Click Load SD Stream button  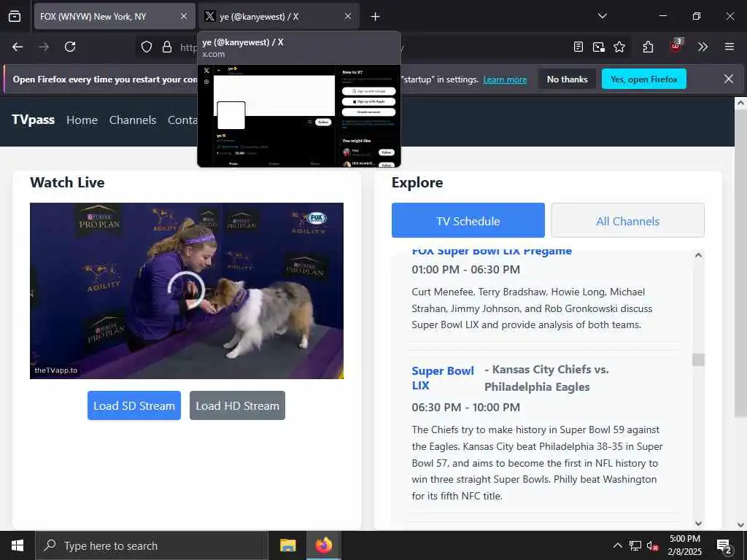[x=134, y=405]
